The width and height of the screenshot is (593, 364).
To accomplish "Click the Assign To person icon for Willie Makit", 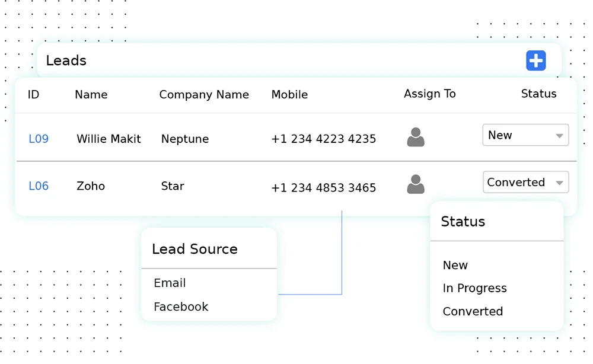I will [x=416, y=137].
